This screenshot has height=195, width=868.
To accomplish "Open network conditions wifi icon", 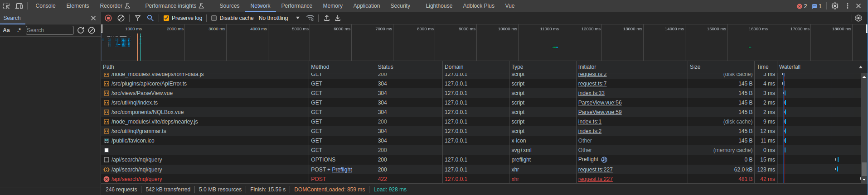I will 310,18.
